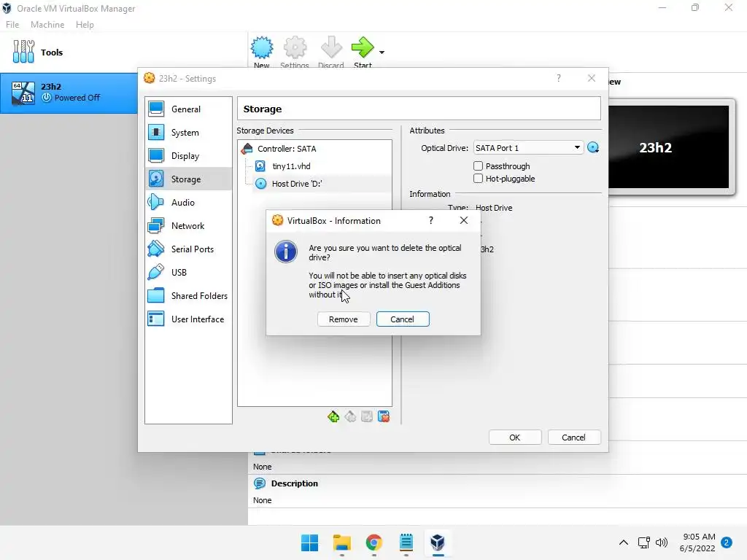Cancel the delete optical drive prompt
This screenshot has width=747, height=560.
[403, 319]
